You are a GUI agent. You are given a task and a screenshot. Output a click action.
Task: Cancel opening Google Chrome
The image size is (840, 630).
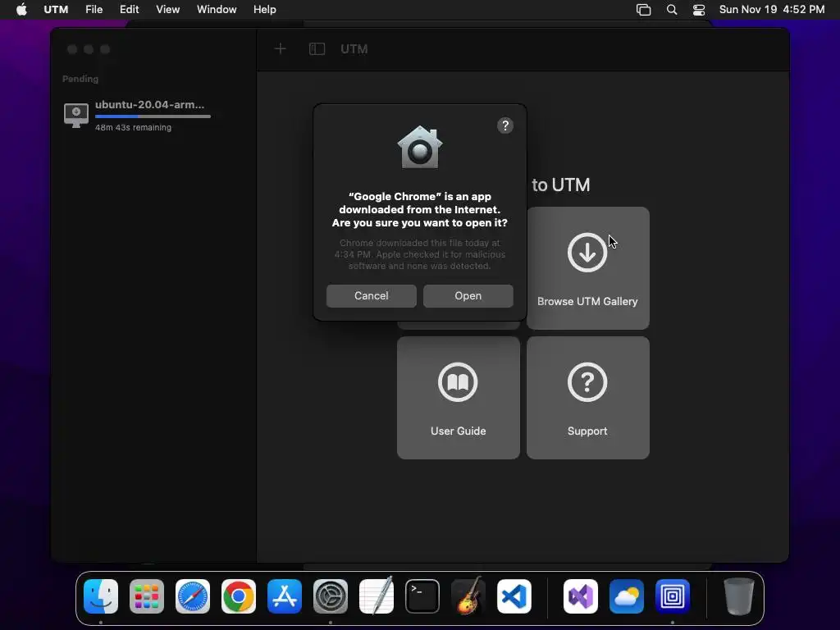coord(372,295)
